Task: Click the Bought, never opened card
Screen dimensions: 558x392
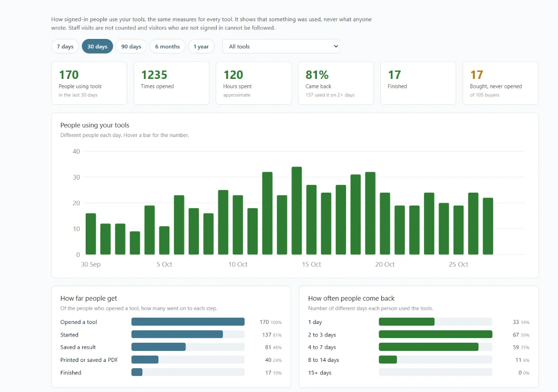Action: tap(500, 83)
